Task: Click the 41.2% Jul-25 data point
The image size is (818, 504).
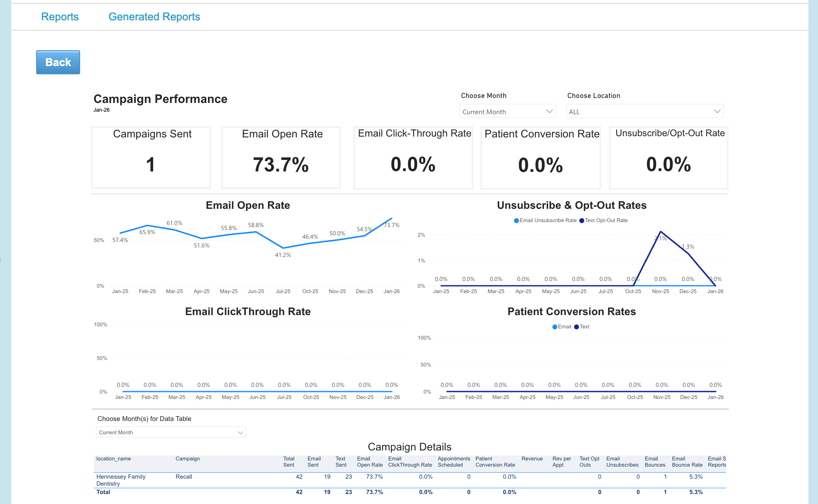Action: [x=283, y=248]
